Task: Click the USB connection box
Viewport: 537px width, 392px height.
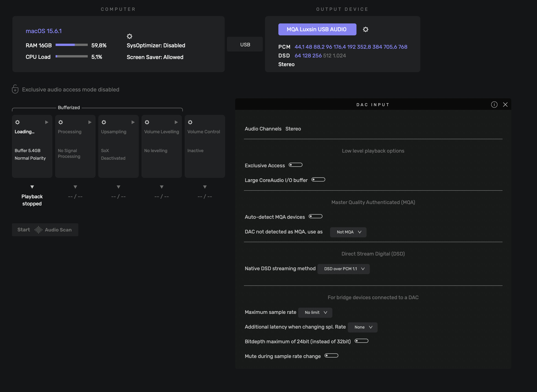Action: point(245,44)
